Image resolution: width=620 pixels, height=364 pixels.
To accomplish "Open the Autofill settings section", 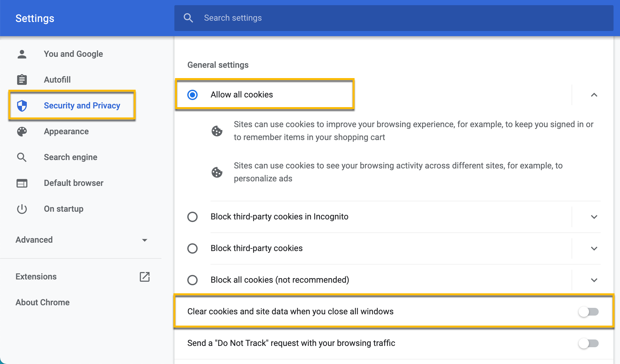I will coord(57,80).
